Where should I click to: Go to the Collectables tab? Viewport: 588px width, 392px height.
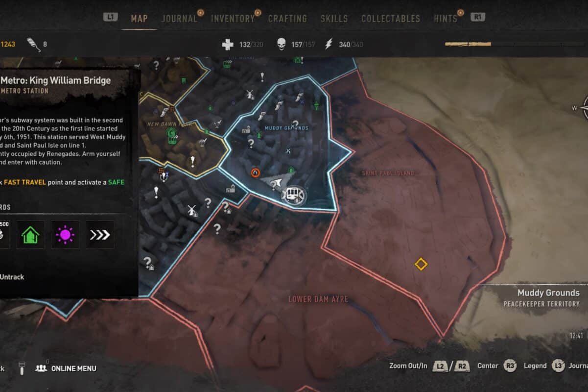click(391, 19)
